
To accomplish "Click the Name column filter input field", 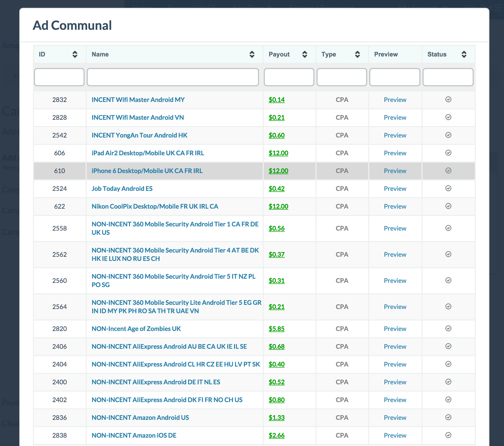I will coord(173,77).
